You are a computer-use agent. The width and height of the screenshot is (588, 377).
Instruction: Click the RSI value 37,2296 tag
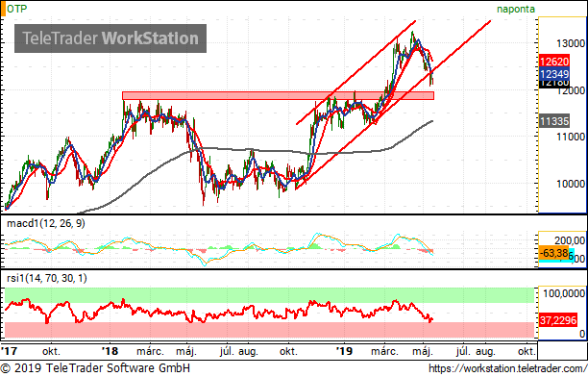(558, 320)
